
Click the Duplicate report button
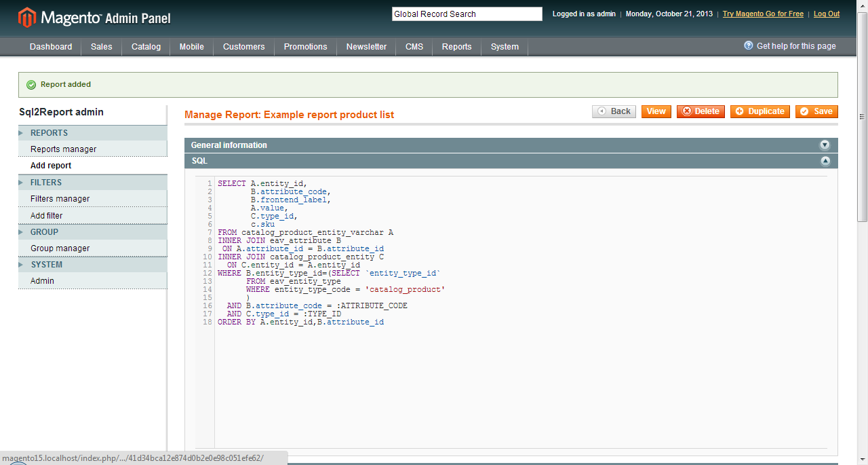click(x=760, y=111)
